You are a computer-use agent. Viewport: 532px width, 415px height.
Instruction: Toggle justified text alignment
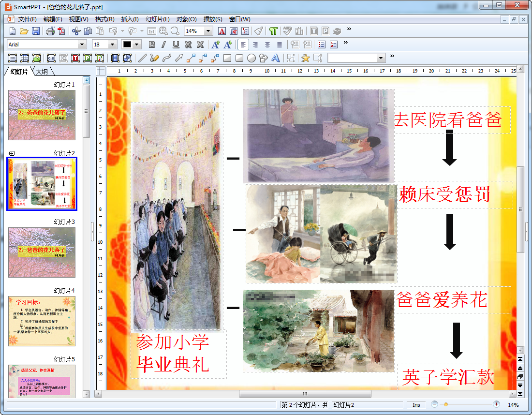tap(279, 44)
